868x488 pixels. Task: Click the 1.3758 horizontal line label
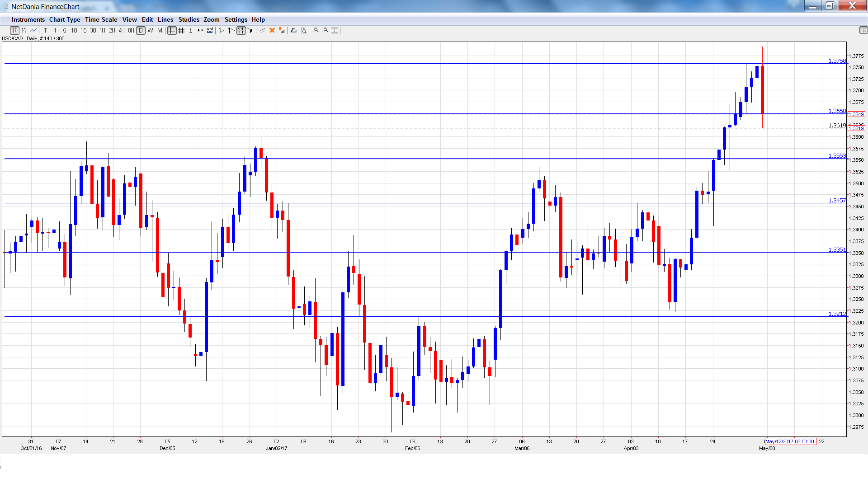tap(837, 61)
